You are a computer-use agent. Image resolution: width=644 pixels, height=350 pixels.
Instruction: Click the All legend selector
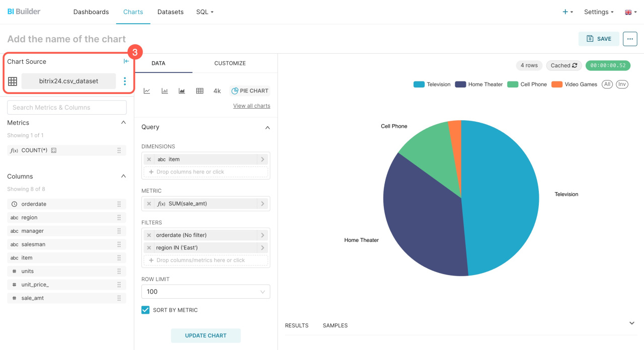pyautogui.click(x=607, y=84)
